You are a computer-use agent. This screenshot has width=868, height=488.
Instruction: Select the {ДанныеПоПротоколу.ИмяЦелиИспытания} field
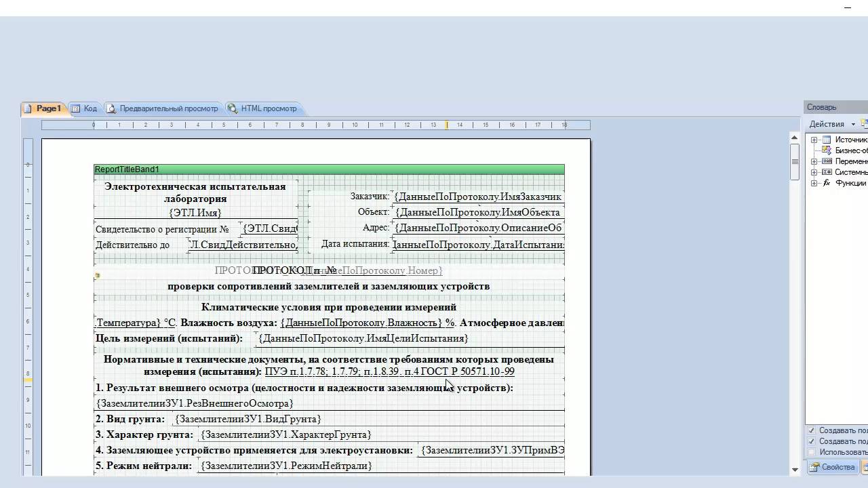[x=363, y=338]
